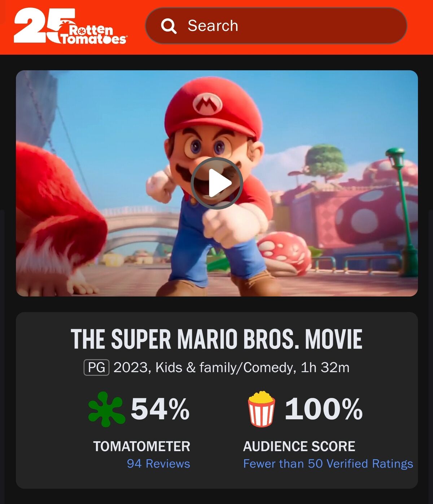Click The Super Mario Bros. Movie title
The image size is (433, 504).
point(216,339)
